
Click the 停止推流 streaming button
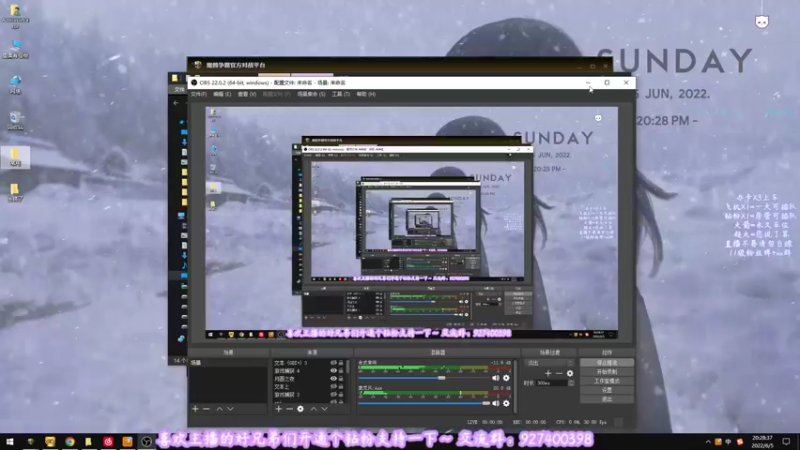607,363
